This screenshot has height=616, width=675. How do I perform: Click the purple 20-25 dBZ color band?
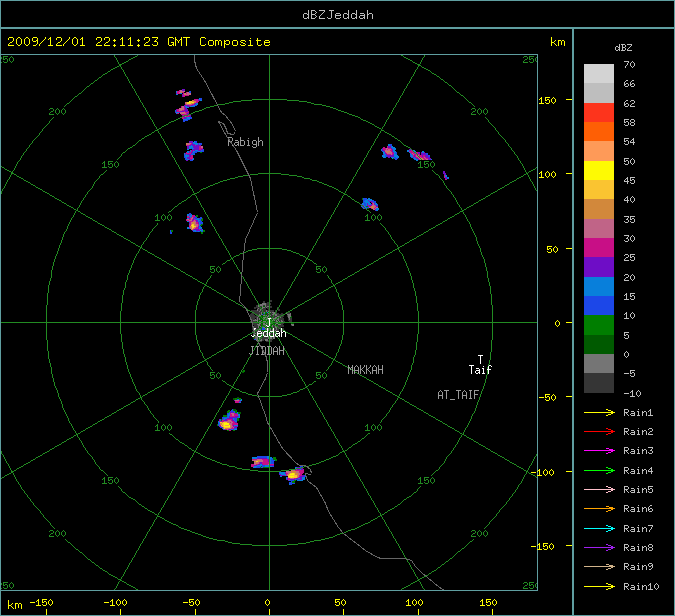pos(599,267)
